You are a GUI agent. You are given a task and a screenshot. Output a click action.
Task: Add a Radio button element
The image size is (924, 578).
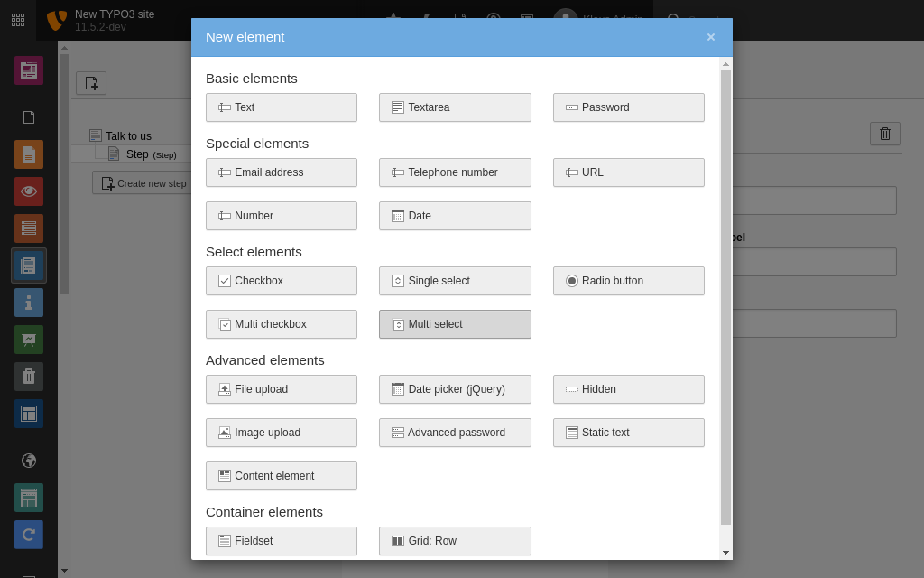pos(628,281)
